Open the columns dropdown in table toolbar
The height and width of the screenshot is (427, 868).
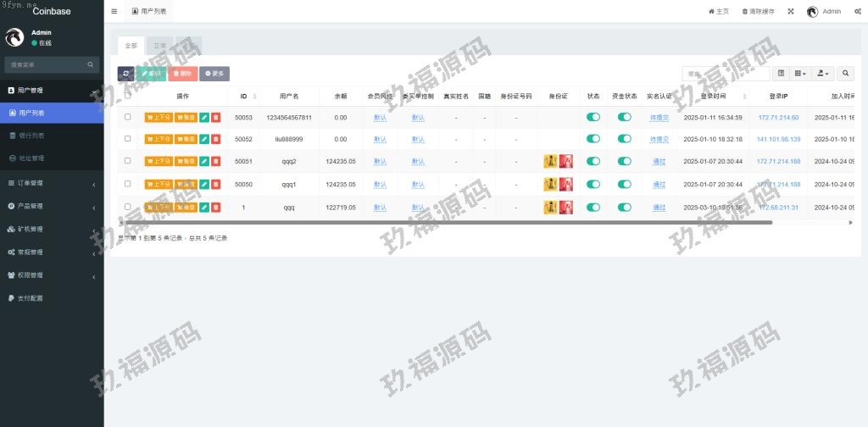(x=801, y=74)
